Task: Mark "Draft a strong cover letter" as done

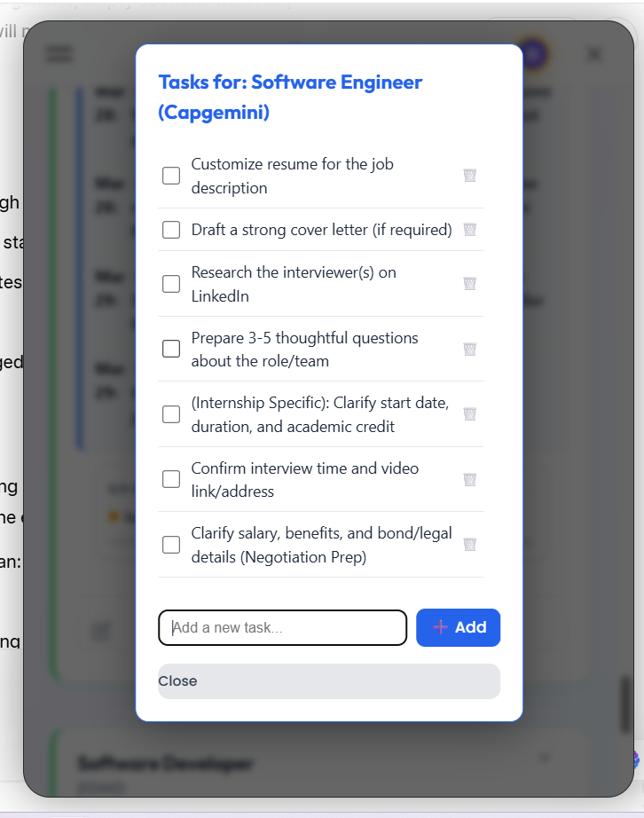Action: click(170, 229)
